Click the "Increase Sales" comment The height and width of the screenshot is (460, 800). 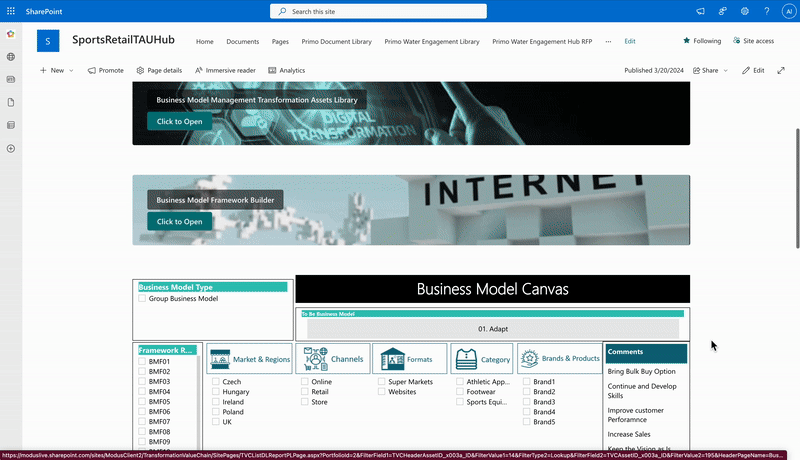pyautogui.click(x=629, y=434)
